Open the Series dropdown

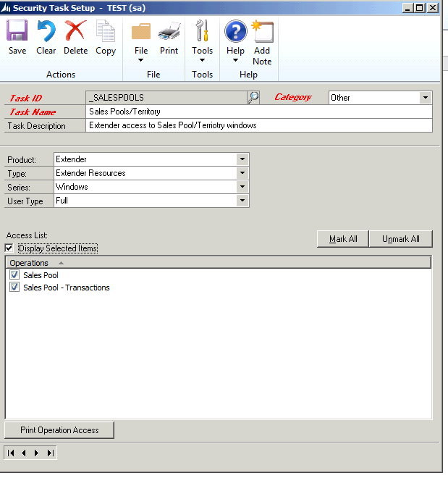[x=242, y=187]
